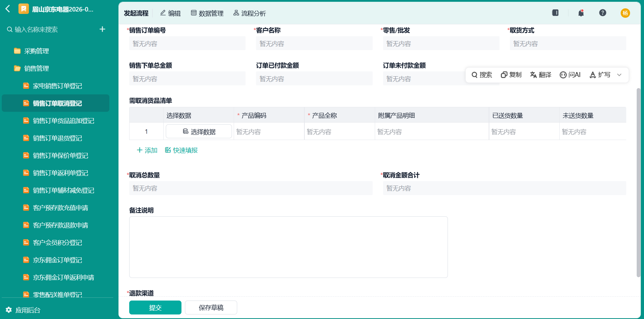Viewport: 644px width, 319px height.
Task: Click the 产品编码 cell in row 1
Action: coord(269,132)
